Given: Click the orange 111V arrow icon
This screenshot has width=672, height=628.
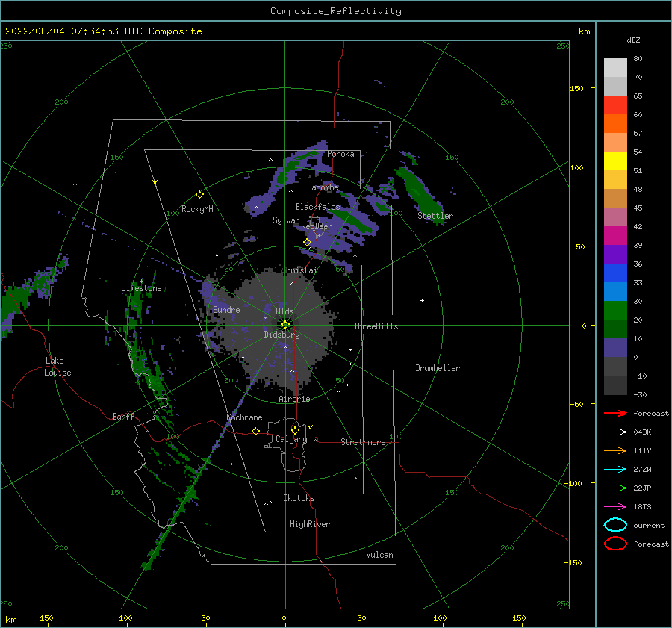Looking at the screenshot, I should [615, 450].
